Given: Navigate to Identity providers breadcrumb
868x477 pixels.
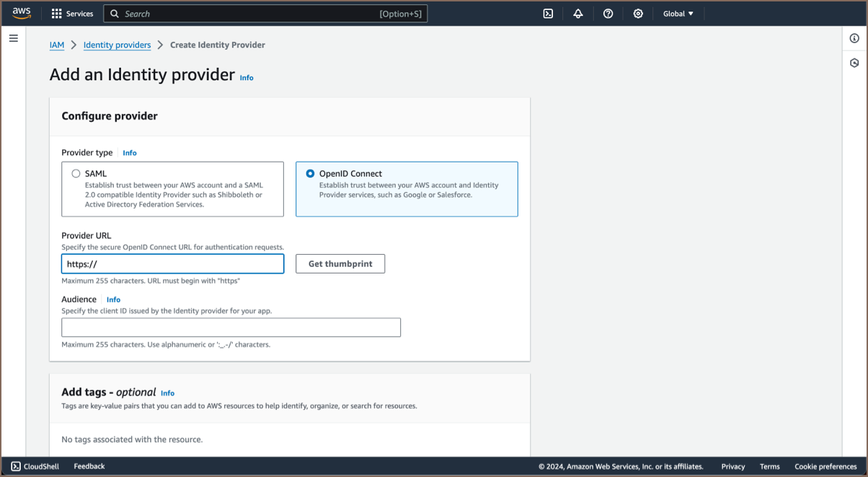Looking at the screenshot, I should [117, 45].
